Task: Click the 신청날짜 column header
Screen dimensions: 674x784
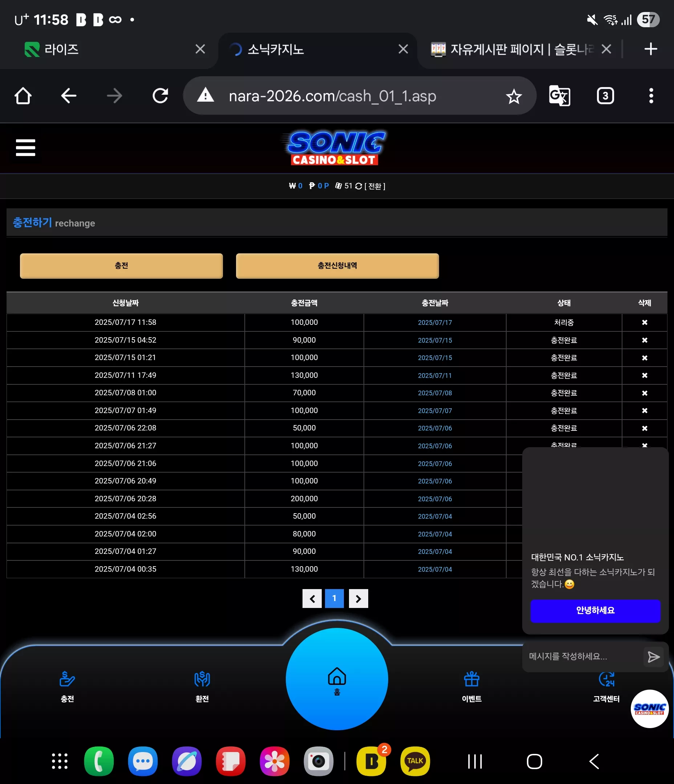Action: click(125, 303)
